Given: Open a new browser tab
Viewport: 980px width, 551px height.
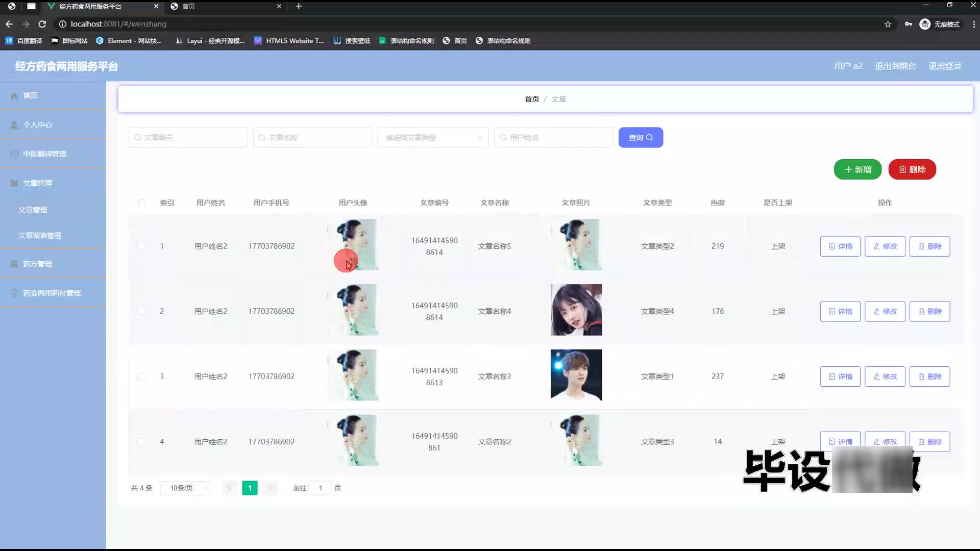Looking at the screenshot, I should tap(299, 6).
